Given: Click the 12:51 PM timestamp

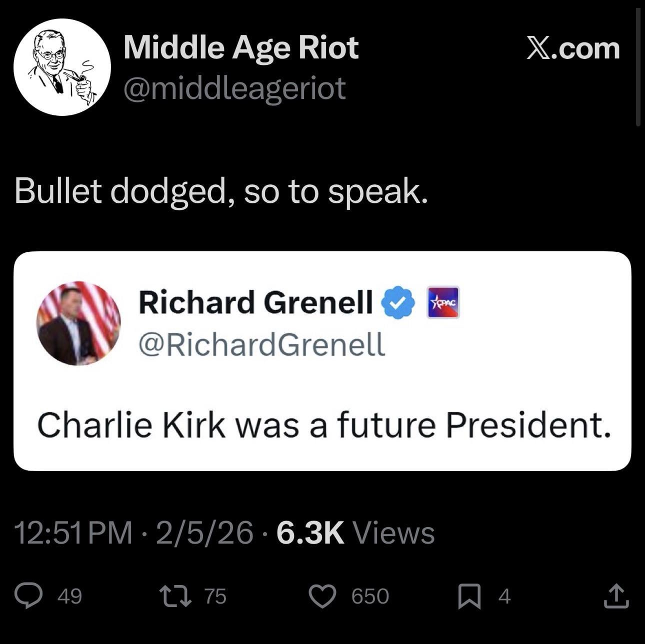Looking at the screenshot, I should (73, 533).
